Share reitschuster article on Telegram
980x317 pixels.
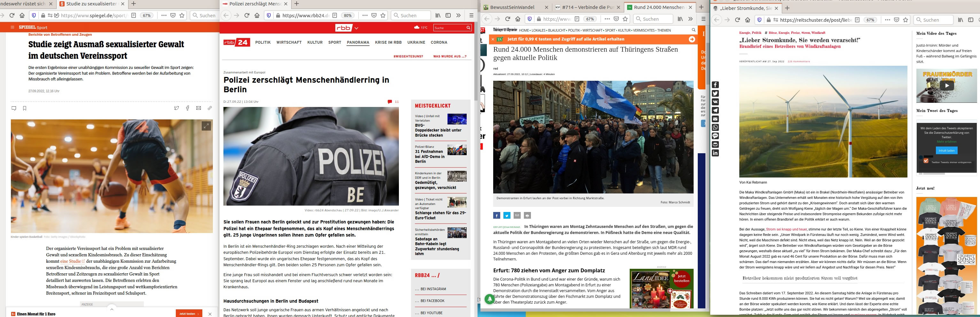click(715, 110)
